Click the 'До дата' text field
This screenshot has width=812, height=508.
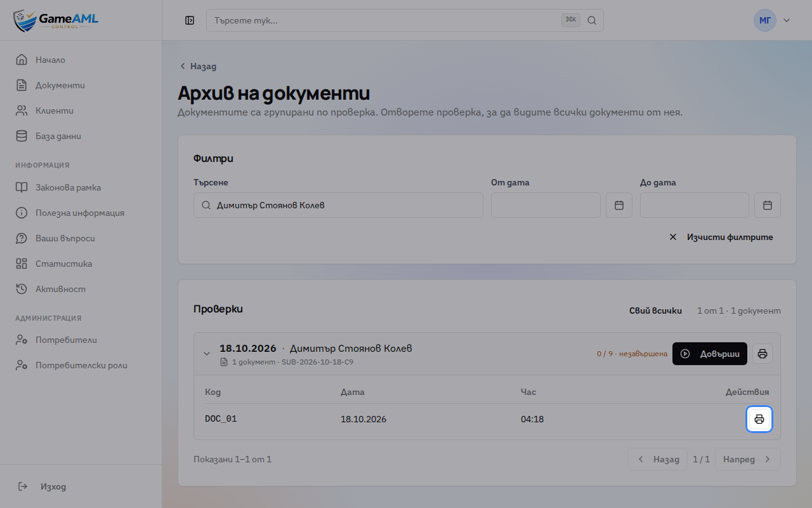pos(695,205)
